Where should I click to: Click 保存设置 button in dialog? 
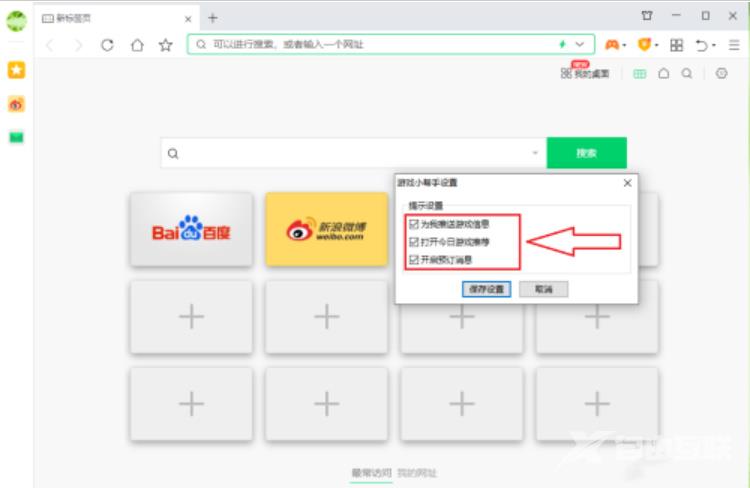(x=486, y=289)
